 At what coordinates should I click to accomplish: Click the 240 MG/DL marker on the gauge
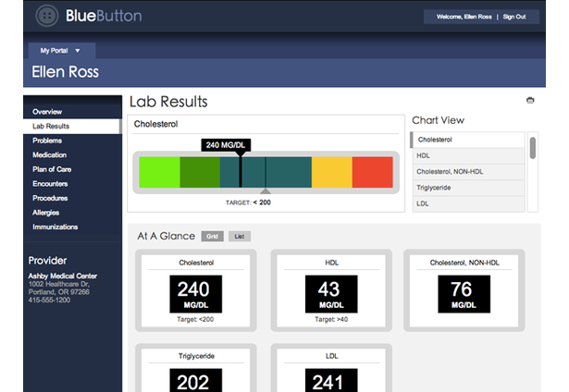pos(226,145)
